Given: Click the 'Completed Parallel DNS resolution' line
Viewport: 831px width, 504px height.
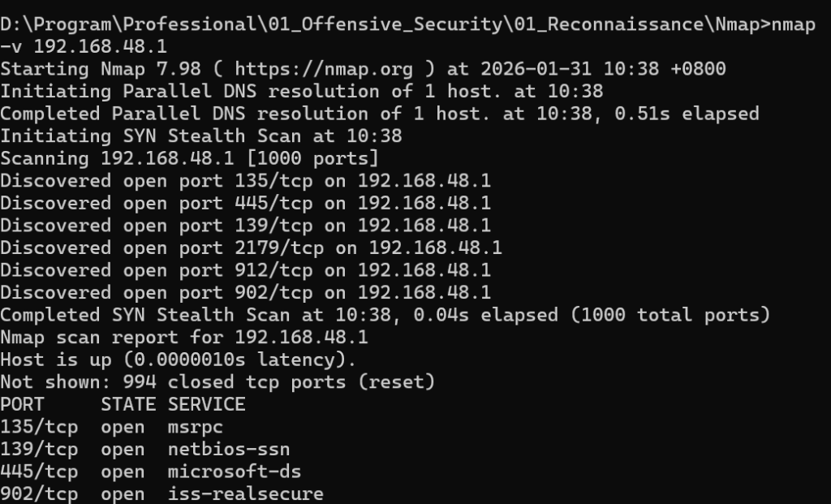Looking at the screenshot, I should point(379,114).
